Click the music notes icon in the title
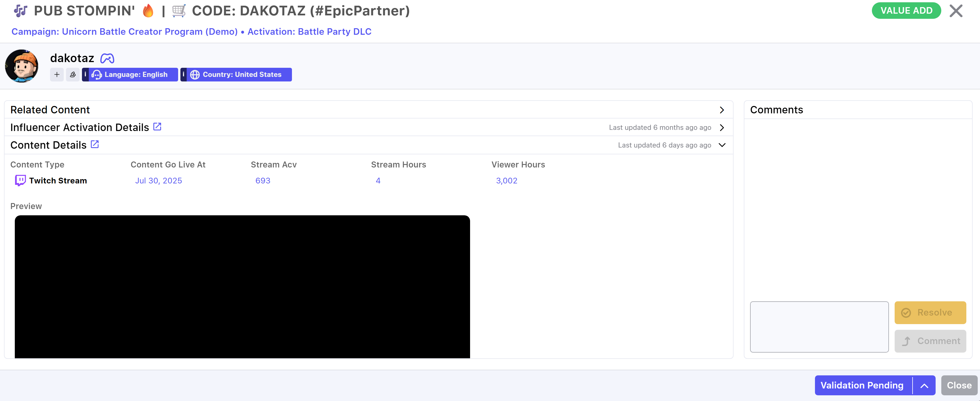The height and width of the screenshot is (401, 980). [20, 11]
